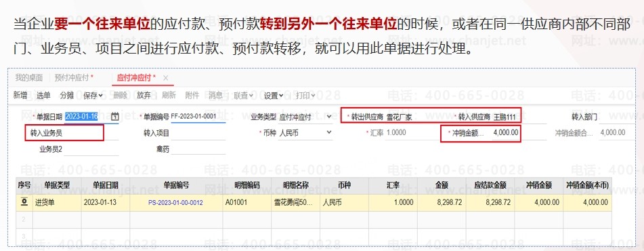Image resolution: width=644 pixels, height=251 pixels.
Task: Click the row settings icon in row 1
Action: (x=24, y=202)
